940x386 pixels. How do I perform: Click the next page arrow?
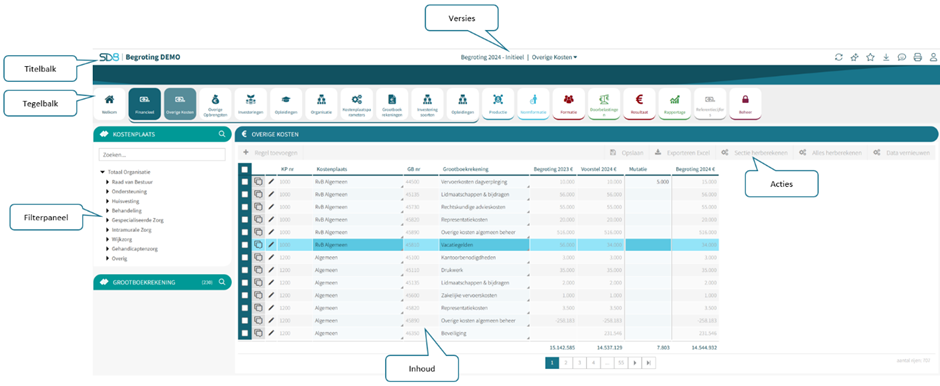click(634, 363)
